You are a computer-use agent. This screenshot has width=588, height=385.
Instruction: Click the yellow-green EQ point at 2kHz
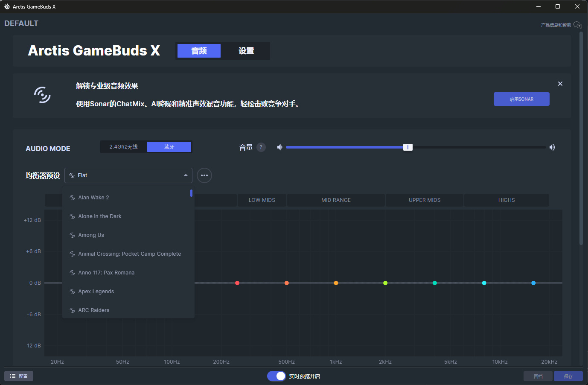[385, 283]
